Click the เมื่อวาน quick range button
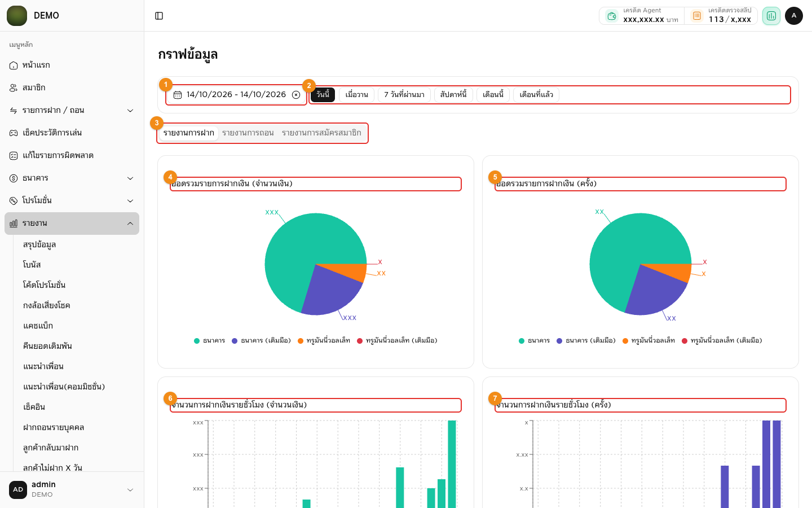This screenshot has height=508, width=812. tap(356, 95)
